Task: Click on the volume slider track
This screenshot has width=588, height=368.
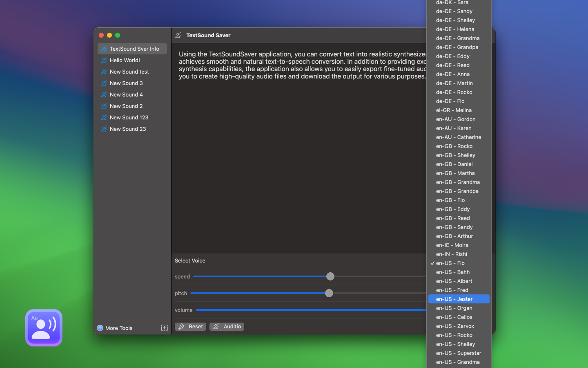Action: click(311, 310)
